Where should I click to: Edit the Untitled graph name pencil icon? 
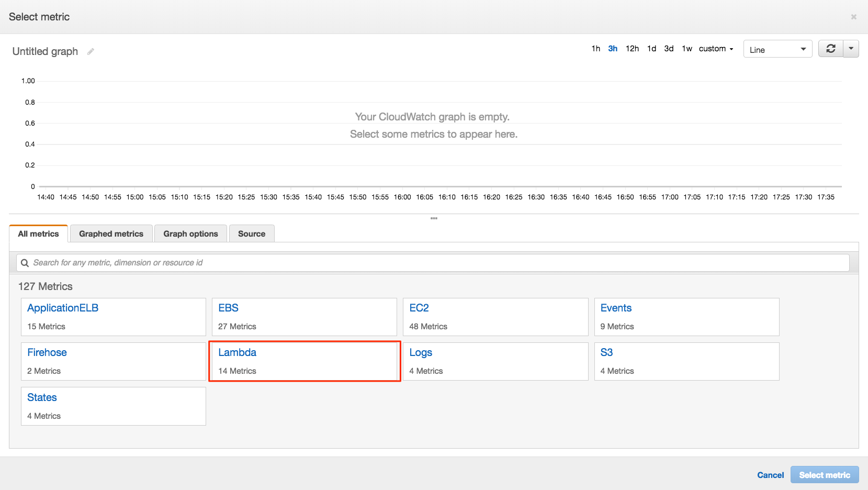(x=91, y=51)
